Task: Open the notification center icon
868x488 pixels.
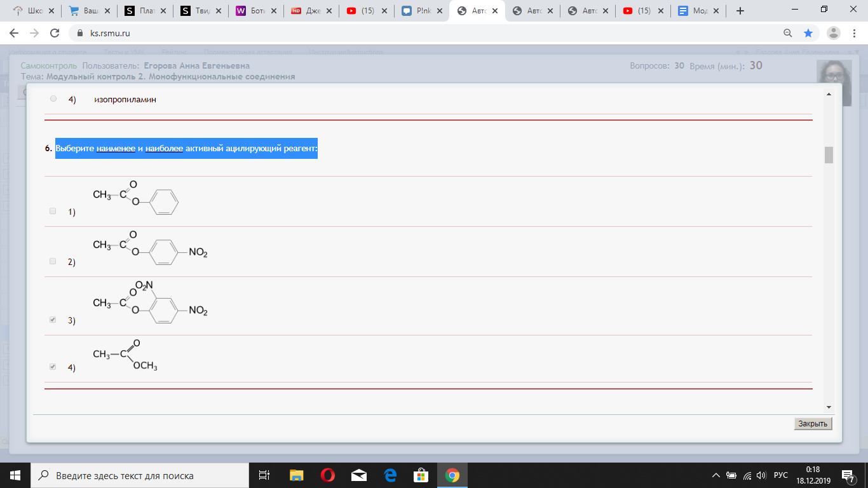Action: [x=848, y=475]
